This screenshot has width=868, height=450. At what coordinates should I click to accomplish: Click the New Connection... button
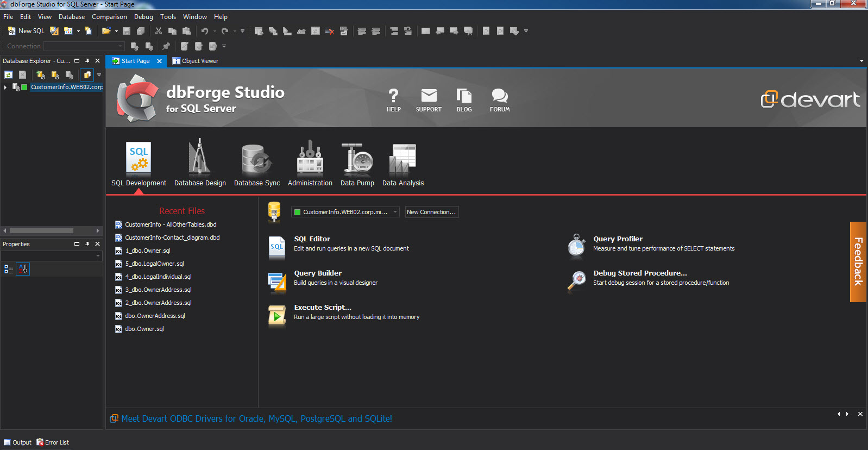(x=432, y=212)
